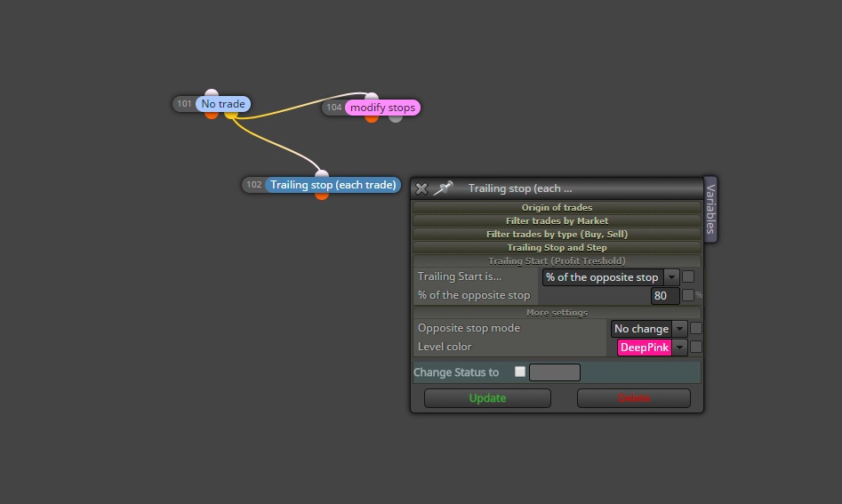The height and width of the screenshot is (504, 842).
Task: Click the Trailing stop (each ... panel title
Action: tap(520, 188)
